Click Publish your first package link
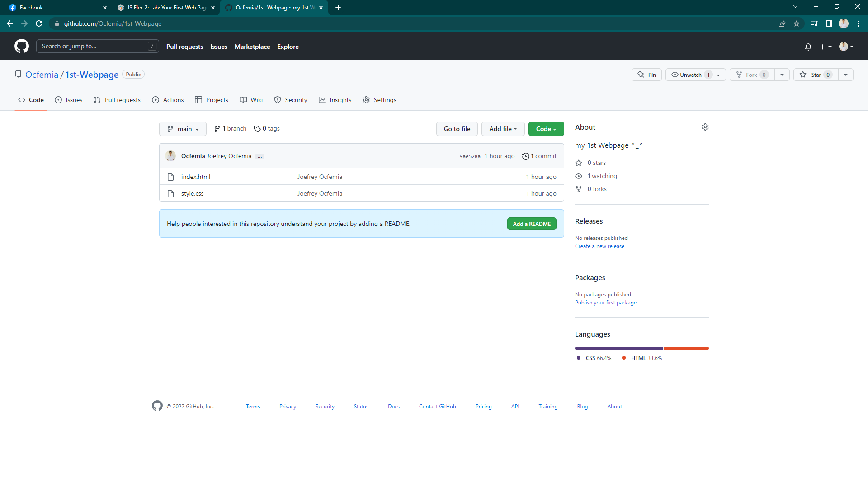The height and width of the screenshot is (487, 868). point(606,303)
